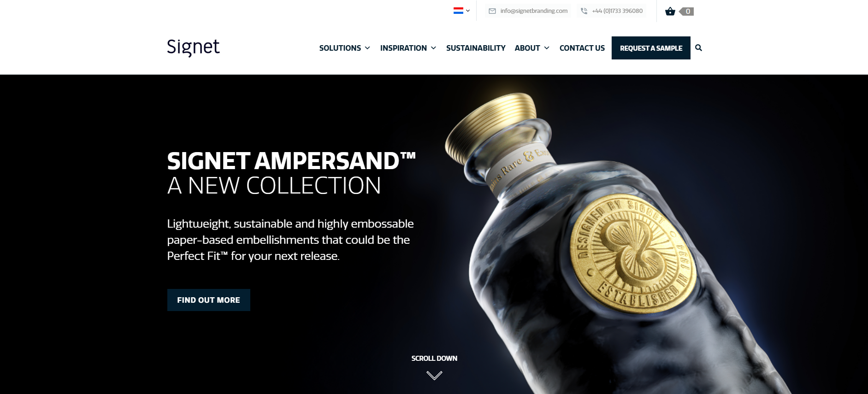Click the Signet logo
This screenshot has width=868, height=394.
point(193,47)
